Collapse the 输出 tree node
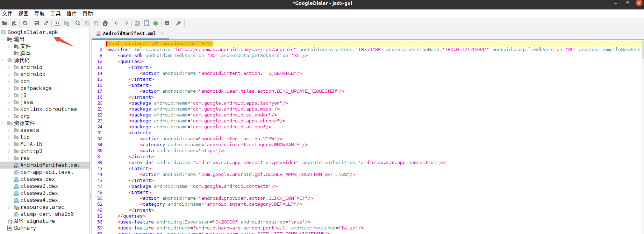The width and height of the screenshot is (644, 234). point(3,39)
